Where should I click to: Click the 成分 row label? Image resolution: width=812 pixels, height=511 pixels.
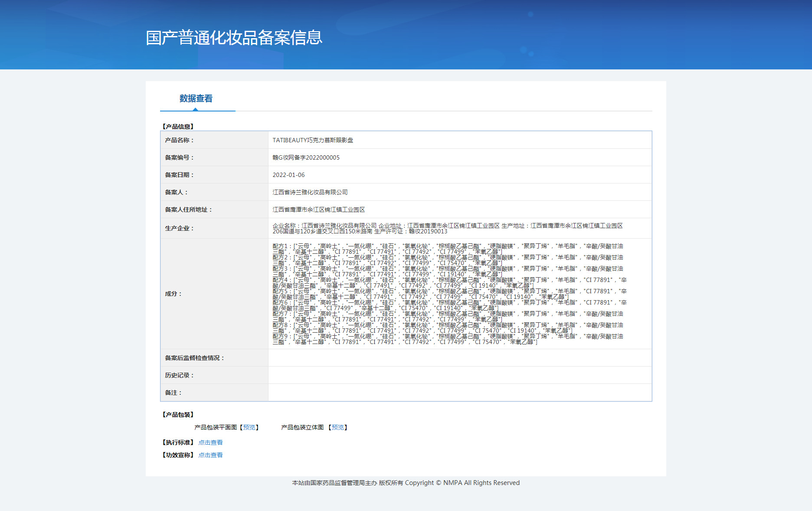174,294
